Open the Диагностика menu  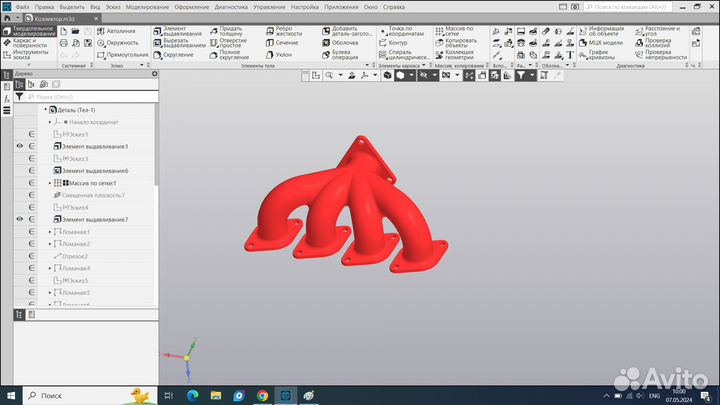point(231,7)
